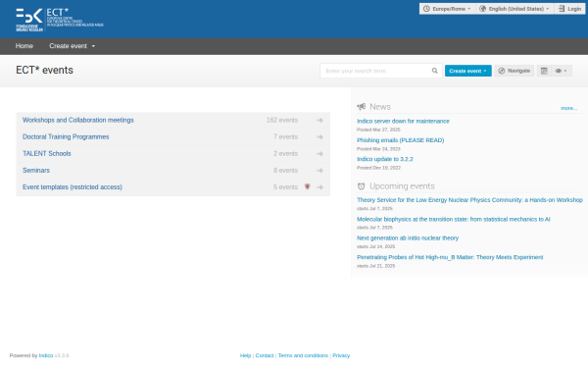Click the Privacy footer link

[x=341, y=355]
